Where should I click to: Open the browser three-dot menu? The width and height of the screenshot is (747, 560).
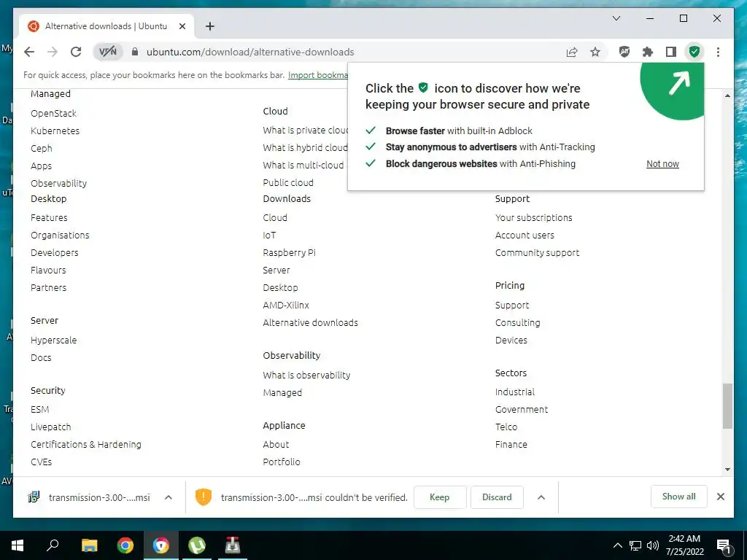point(718,52)
